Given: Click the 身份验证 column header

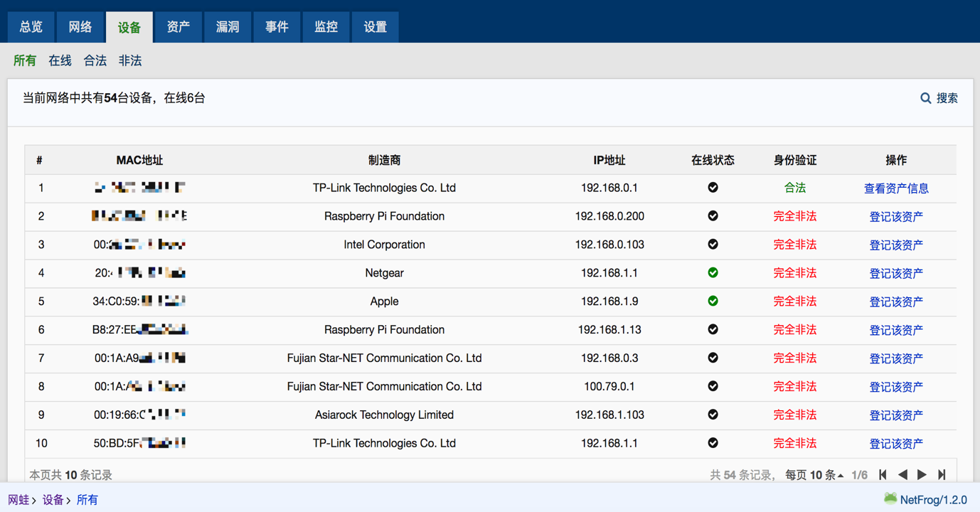Looking at the screenshot, I should point(795,161).
